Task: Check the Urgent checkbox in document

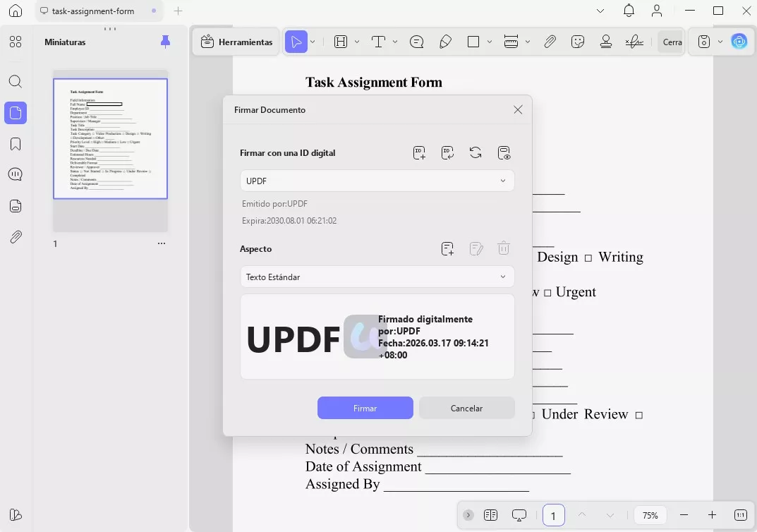Action: (x=547, y=293)
